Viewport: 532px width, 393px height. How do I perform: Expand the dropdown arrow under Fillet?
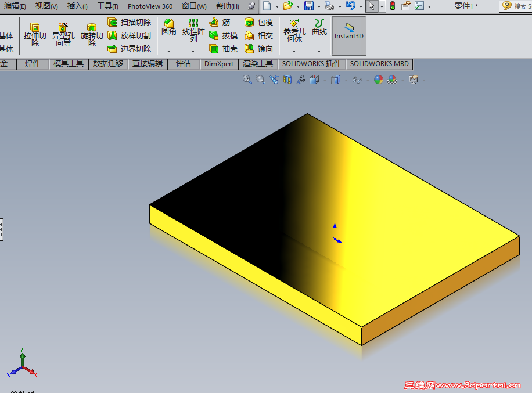tap(168, 51)
